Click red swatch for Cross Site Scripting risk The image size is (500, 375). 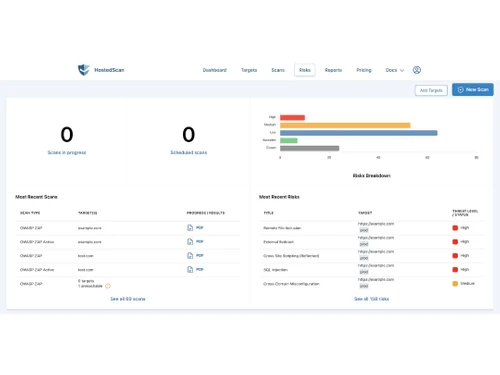455,256
